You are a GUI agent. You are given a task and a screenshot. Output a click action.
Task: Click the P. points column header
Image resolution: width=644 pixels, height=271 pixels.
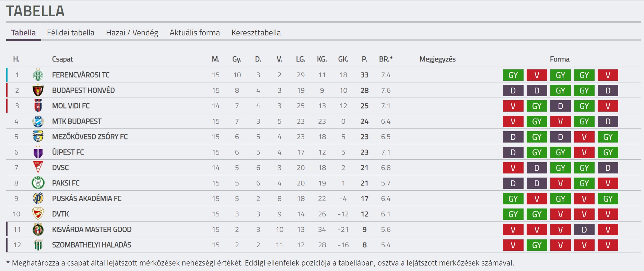click(364, 59)
